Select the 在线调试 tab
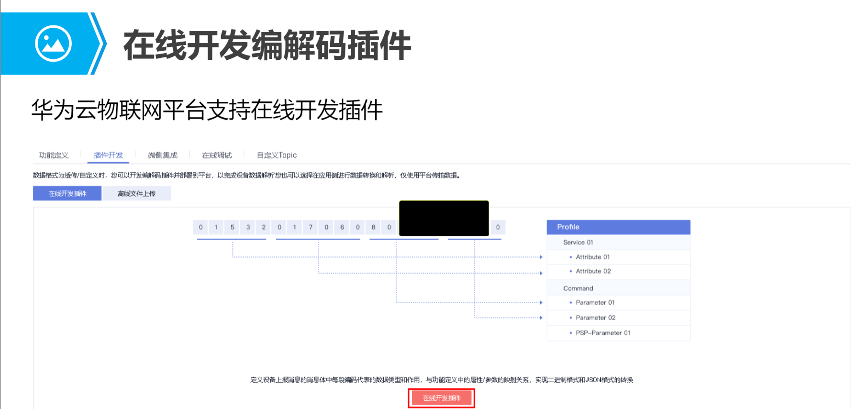This screenshot has height=409, width=868. click(x=217, y=155)
